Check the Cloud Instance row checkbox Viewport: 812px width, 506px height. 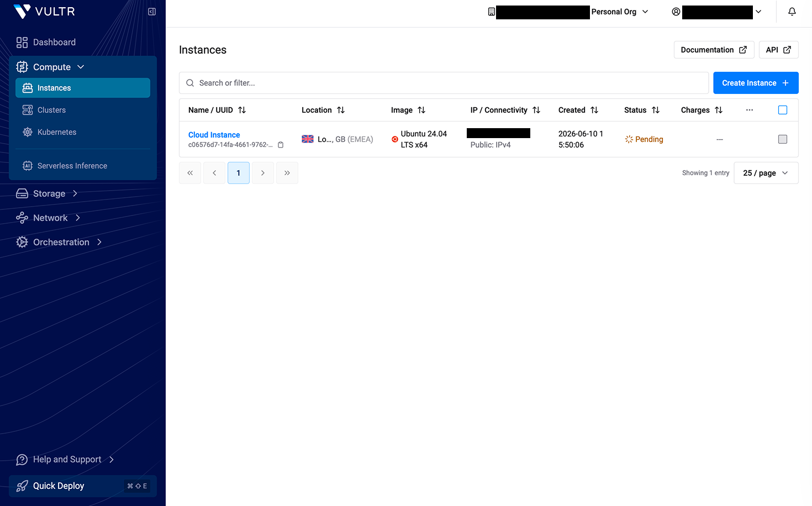pyautogui.click(x=783, y=139)
